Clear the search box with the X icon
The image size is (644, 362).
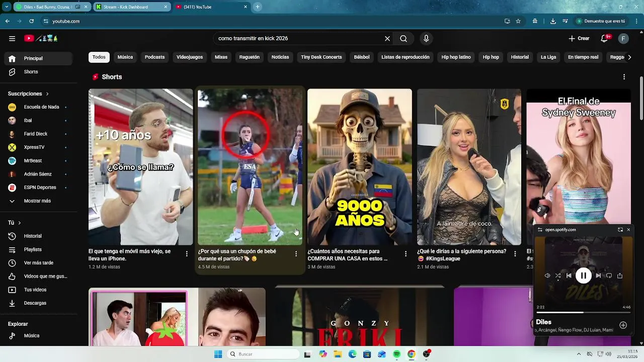[387, 38]
